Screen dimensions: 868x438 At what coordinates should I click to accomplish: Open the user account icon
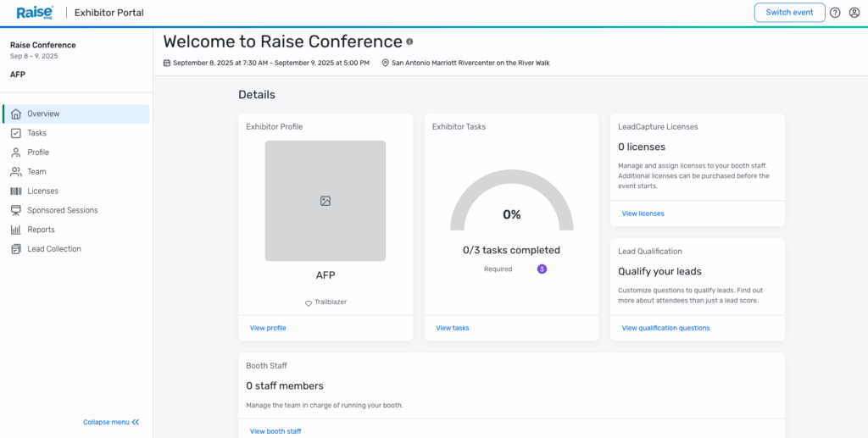click(854, 13)
